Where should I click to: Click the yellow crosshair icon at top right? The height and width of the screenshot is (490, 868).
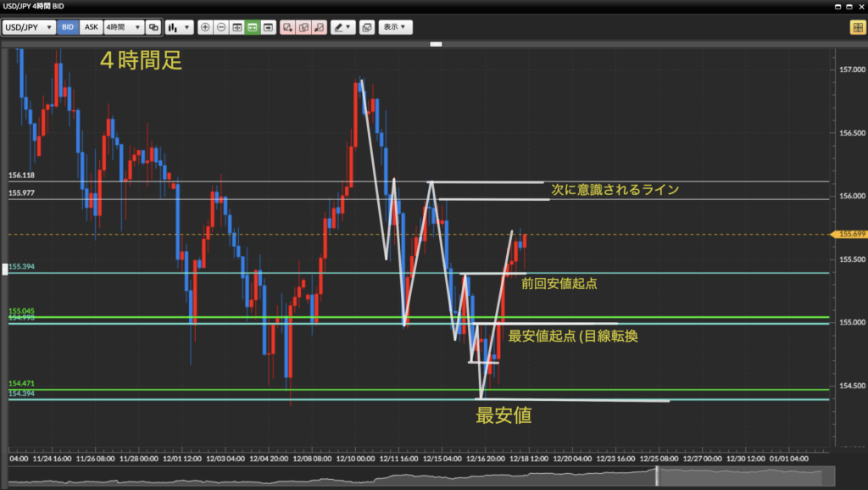pos(857,27)
